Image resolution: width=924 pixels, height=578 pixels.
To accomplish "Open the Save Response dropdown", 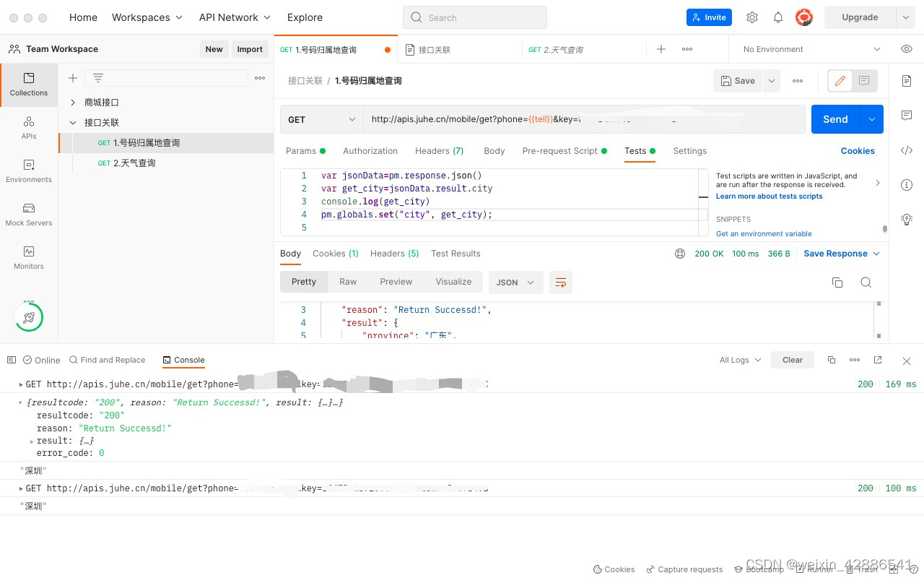I will click(842, 254).
